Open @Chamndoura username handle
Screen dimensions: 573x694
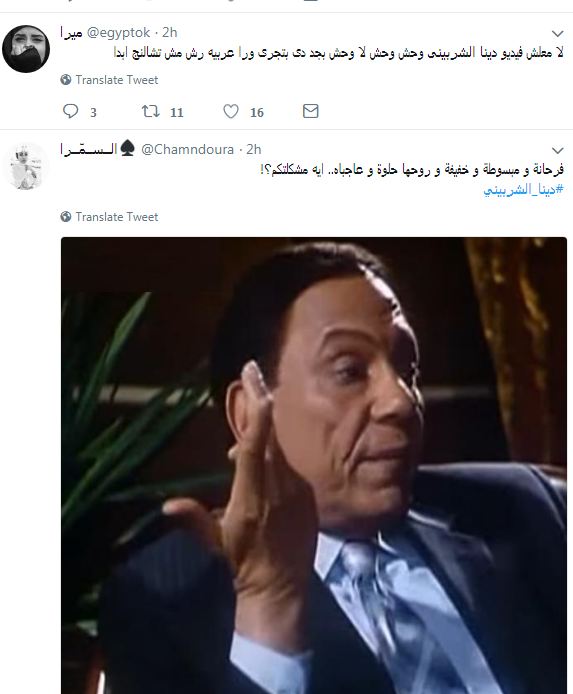[188, 150]
